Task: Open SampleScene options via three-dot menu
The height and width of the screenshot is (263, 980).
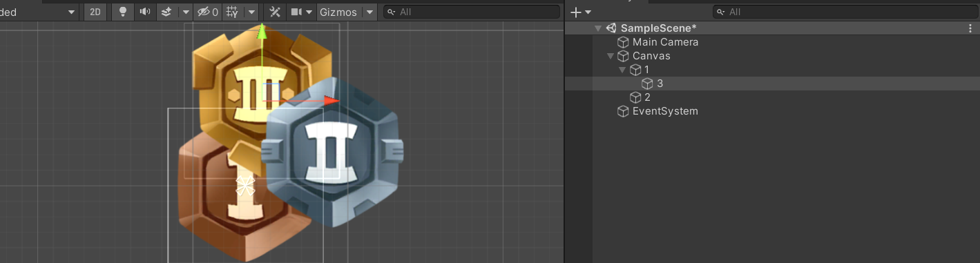Action: [x=970, y=28]
